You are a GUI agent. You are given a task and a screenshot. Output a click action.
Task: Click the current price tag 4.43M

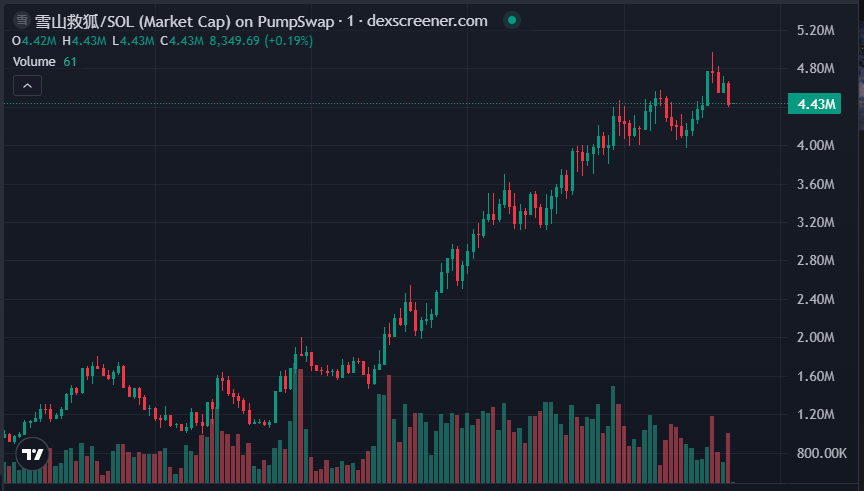click(814, 104)
